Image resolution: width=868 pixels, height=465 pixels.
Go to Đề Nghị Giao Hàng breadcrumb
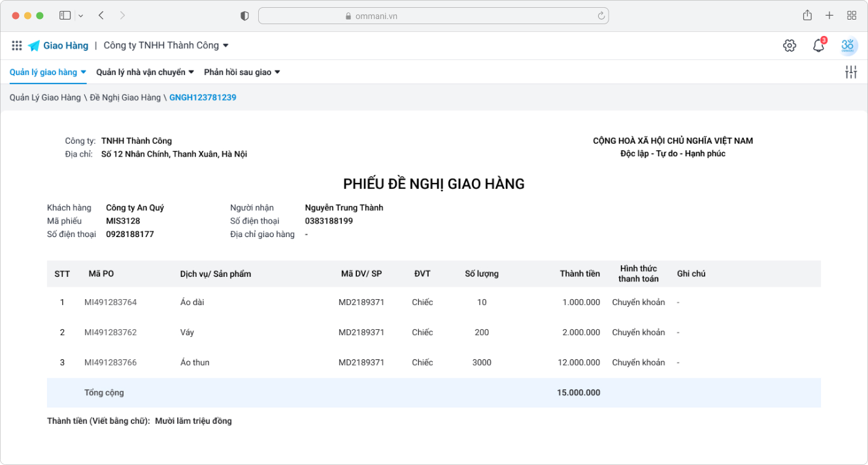(x=125, y=97)
